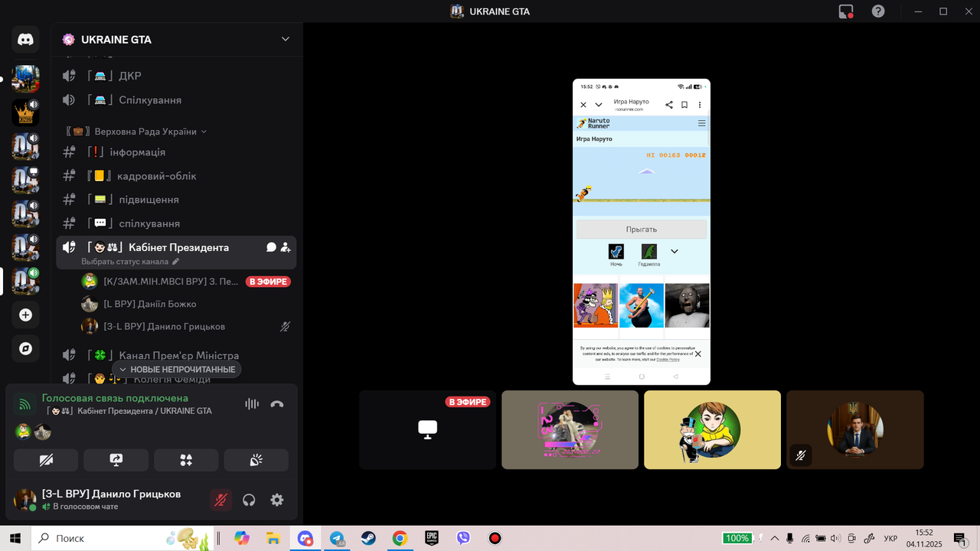Open Discord direct messages home
This screenshot has width=980, height=551.
(25, 40)
